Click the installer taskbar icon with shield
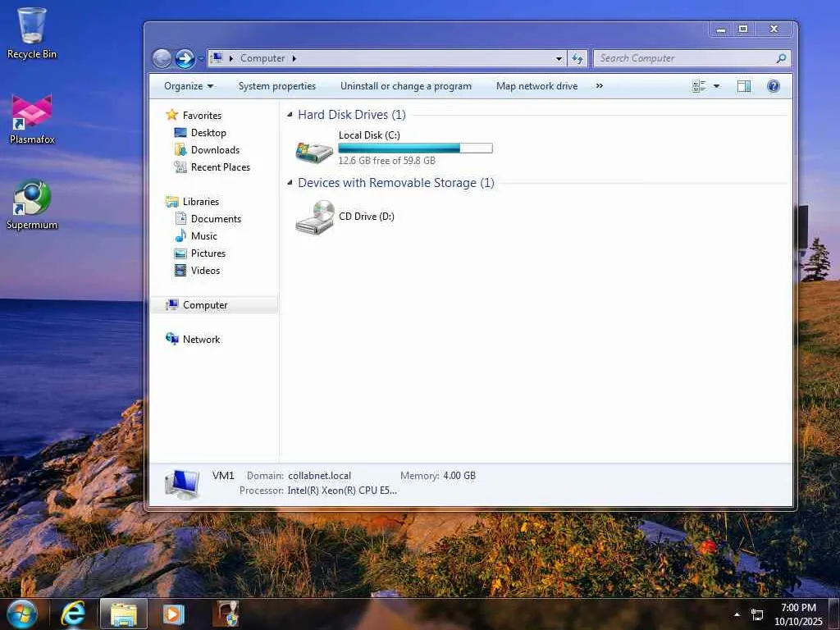 (x=226, y=614)
